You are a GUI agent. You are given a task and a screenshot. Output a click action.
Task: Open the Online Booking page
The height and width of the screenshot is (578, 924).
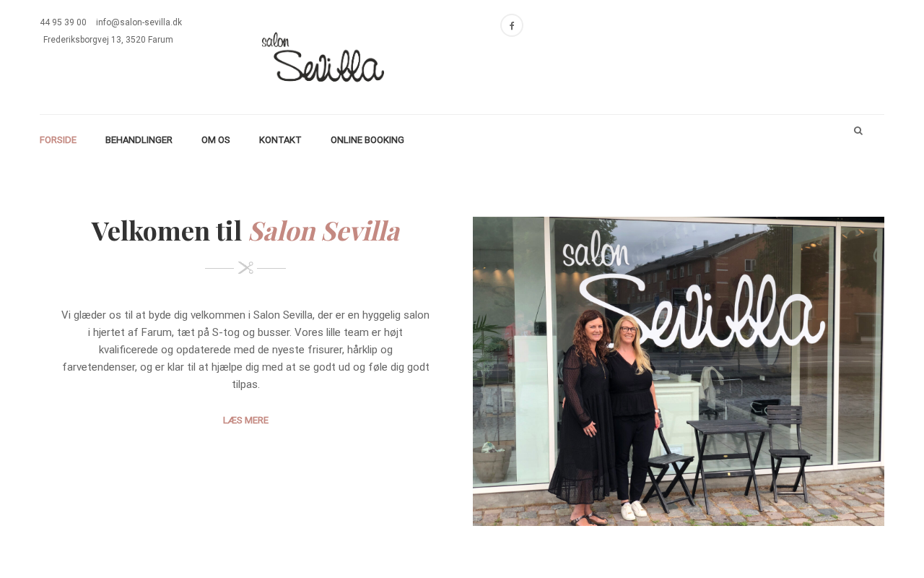(x=367, y=140)
